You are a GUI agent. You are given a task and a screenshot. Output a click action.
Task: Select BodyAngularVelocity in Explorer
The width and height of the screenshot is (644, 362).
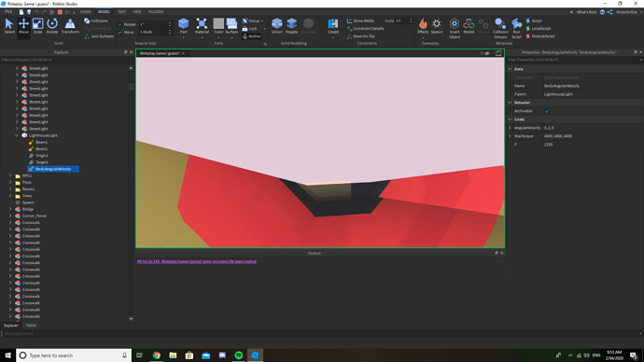[x=53, y=169]
